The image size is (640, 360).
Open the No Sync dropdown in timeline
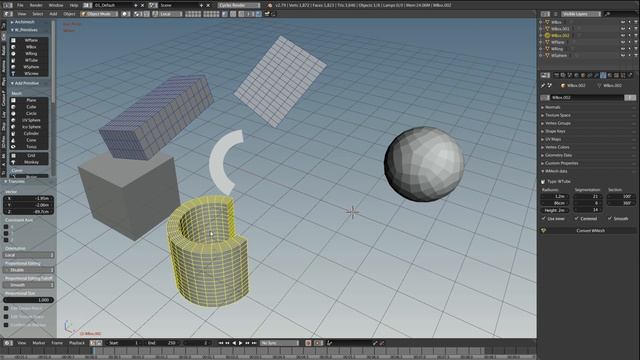pyautogui.click(x=280, y=343)
